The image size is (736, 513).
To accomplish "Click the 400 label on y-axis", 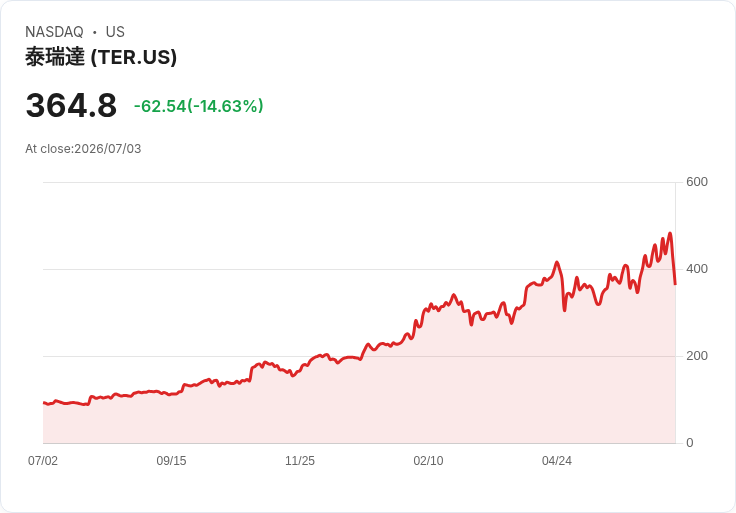I will click(697, 269).
